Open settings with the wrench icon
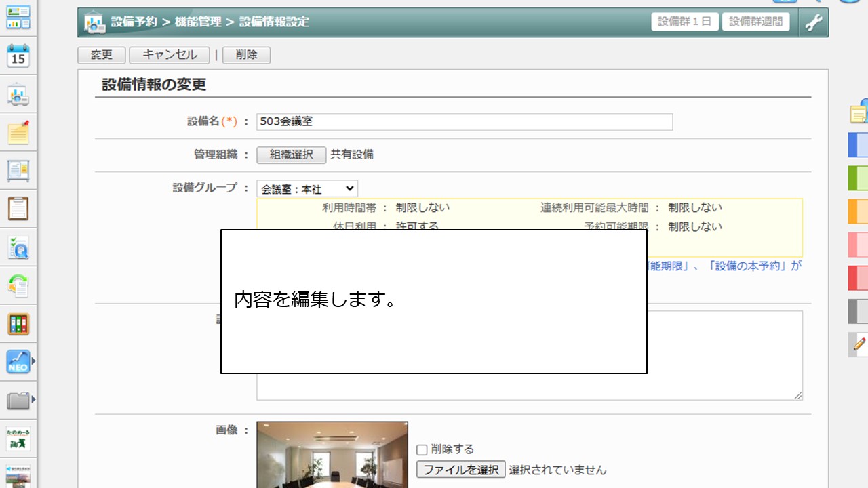Image resolution: width=868 pixels, height=488 pixels. tap(813, 22)
